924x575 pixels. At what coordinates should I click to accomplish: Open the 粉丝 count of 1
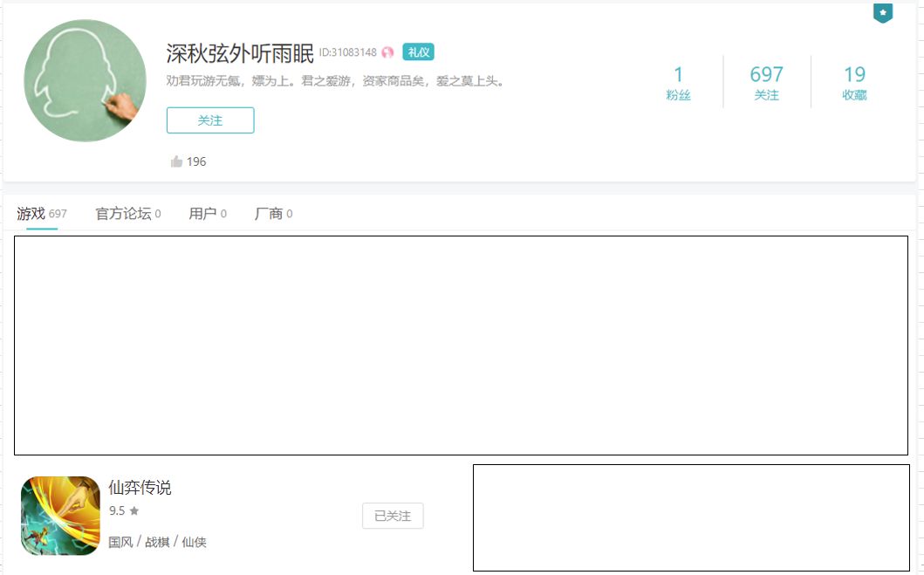[678, 83]
